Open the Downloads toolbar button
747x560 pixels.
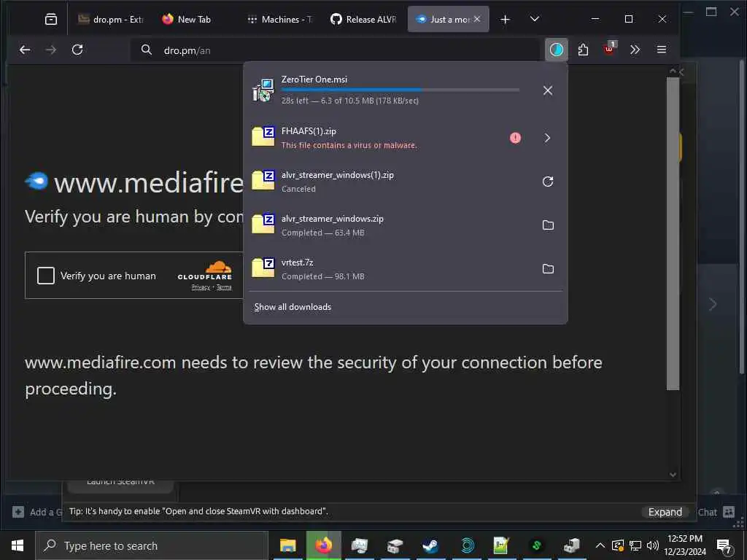point(557,50)
